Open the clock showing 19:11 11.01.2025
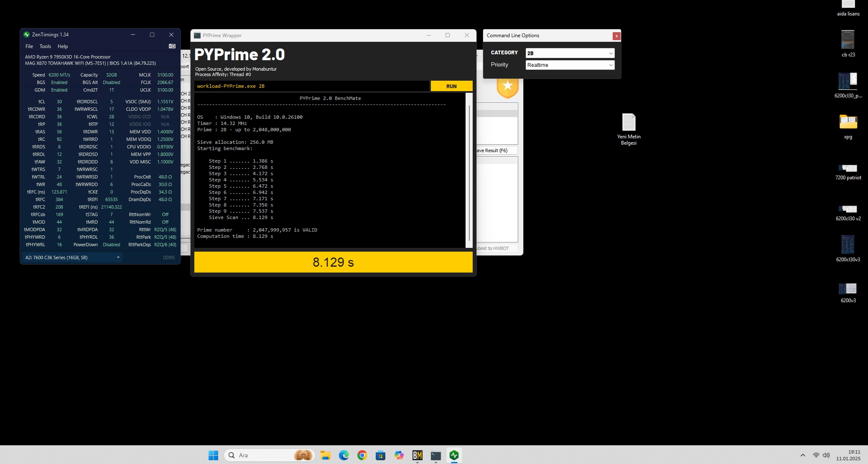The width and height of the screenshot is (868, 464). click(x=848, y=455)
